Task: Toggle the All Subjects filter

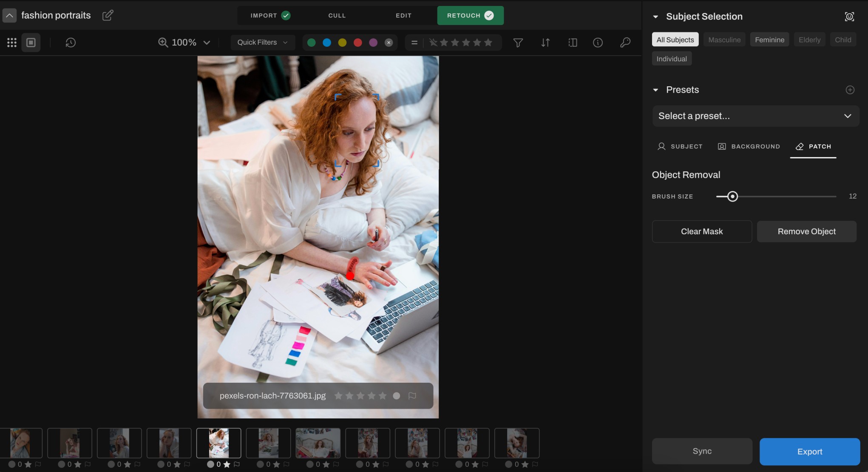Action: 675,40
